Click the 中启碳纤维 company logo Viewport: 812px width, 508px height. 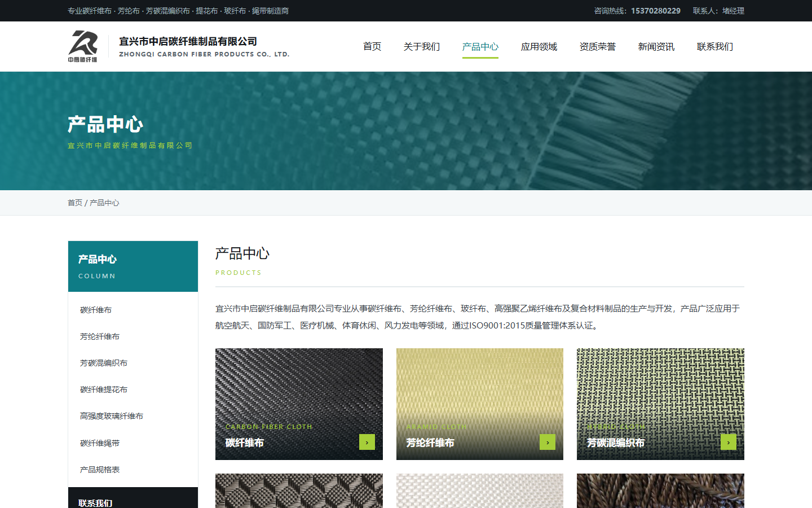[83, 46]
